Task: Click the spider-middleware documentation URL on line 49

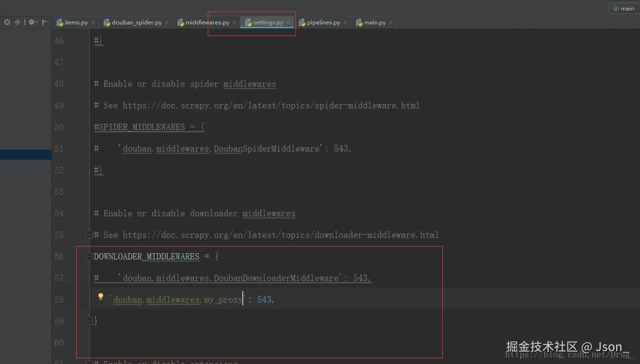Action: [271, 106]
